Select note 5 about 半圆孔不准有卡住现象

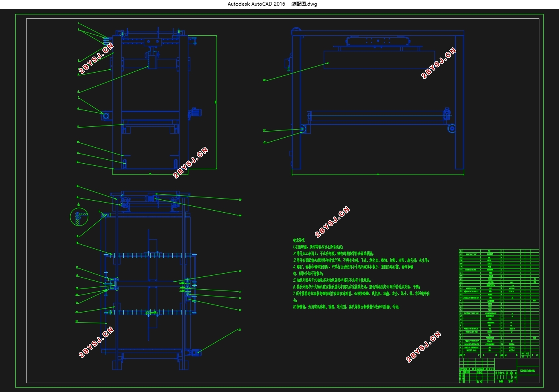332,280
